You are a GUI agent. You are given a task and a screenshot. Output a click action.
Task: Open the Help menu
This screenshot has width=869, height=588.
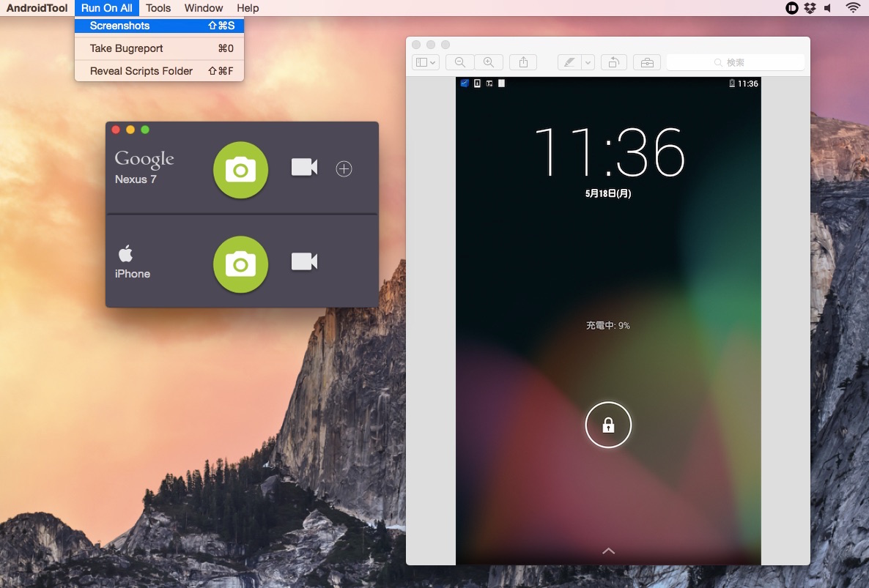pyautogui.click(x=248, y=8)
